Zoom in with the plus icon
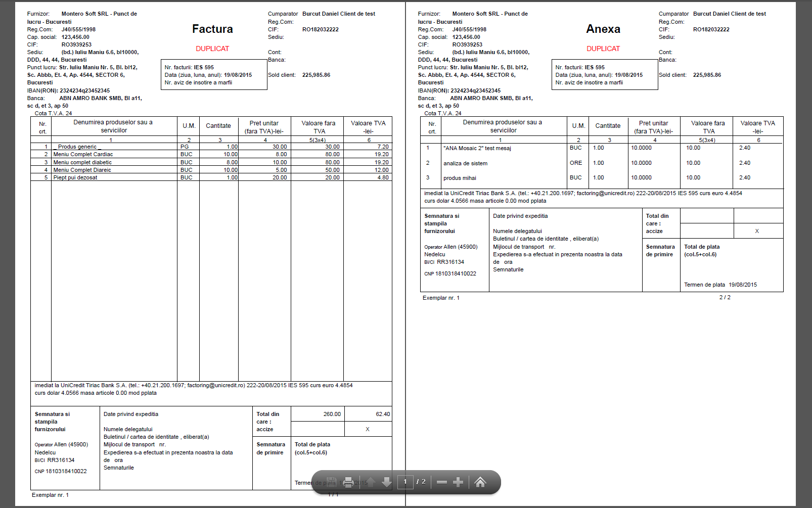This screenshot has width=812, height=508. tap(458, 482)
